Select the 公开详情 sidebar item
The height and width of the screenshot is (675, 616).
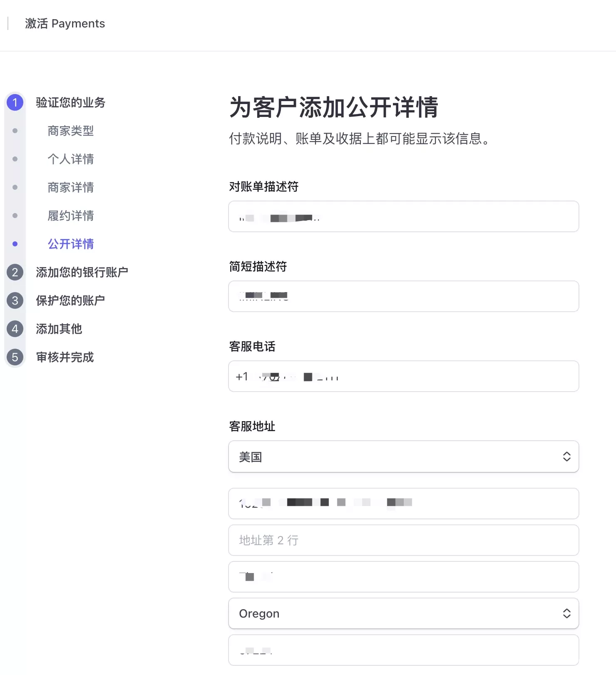click(x=70, y=244)
